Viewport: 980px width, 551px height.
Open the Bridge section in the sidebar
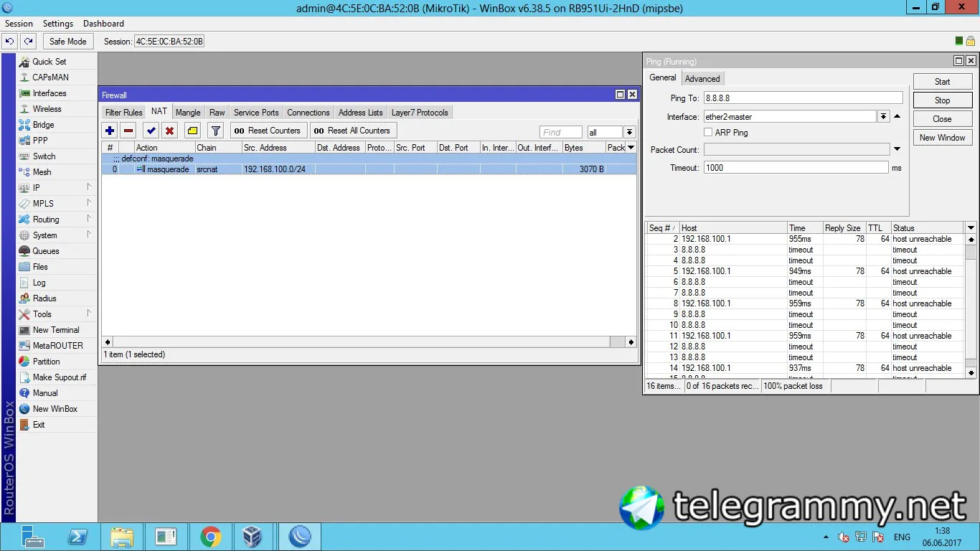click(x=43, y=125)
